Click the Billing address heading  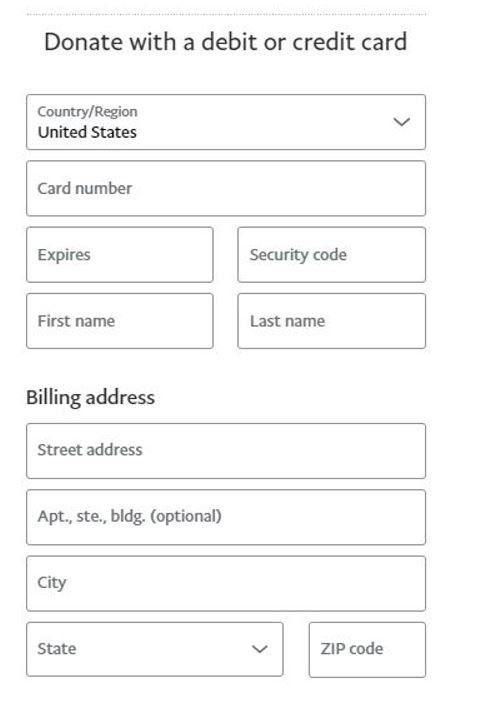pyautogui.click(x=90, y=398)
